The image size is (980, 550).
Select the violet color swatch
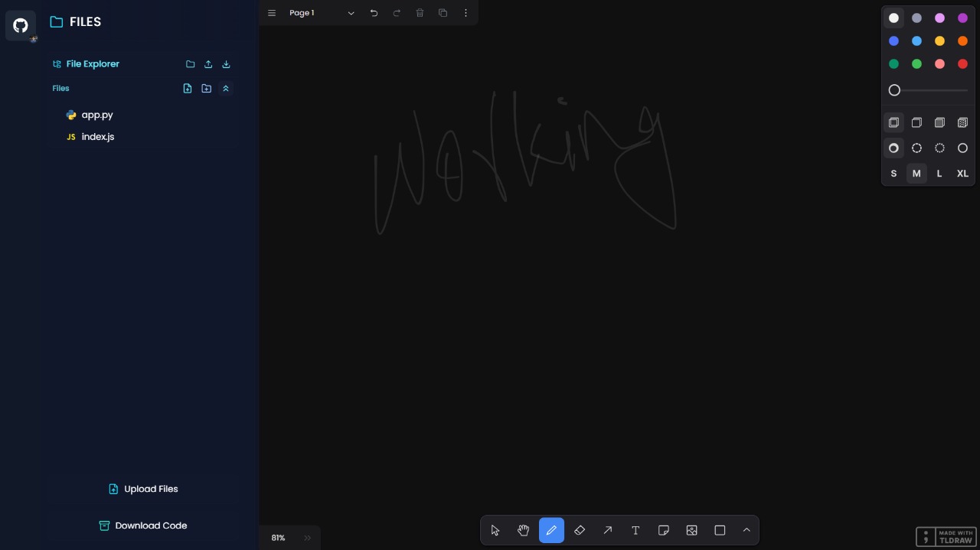point(962,18)
